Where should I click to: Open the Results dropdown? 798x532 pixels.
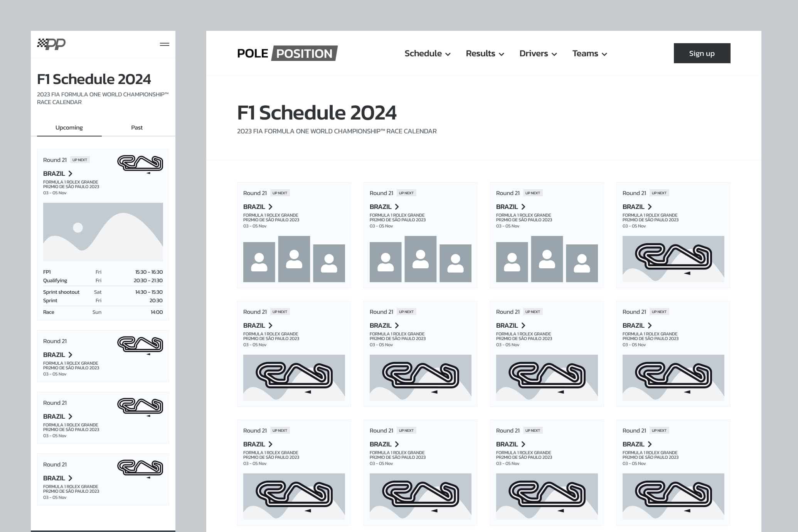pos(485,54)
